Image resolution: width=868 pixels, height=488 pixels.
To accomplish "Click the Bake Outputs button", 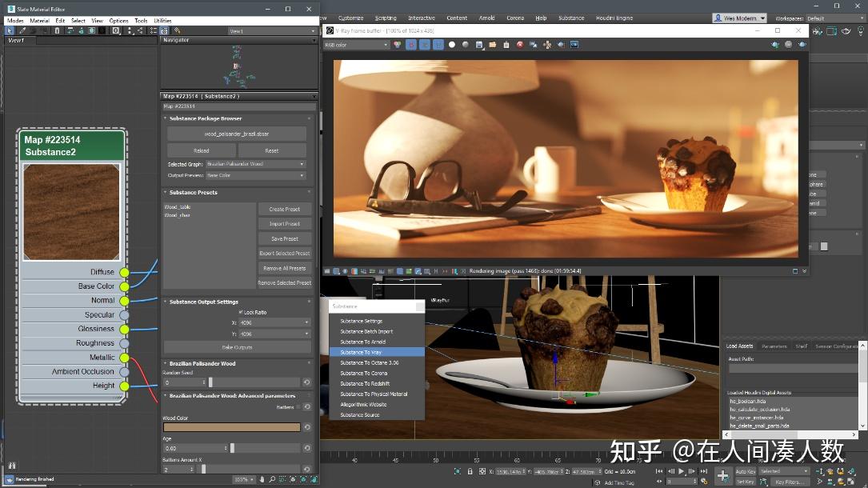I will click(238, 347).
